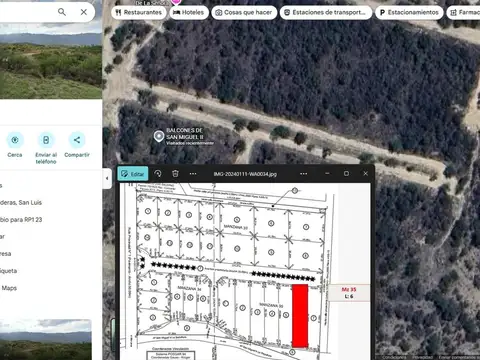
Task: Clear the search with the X icon
Action: tap(84, 12)
